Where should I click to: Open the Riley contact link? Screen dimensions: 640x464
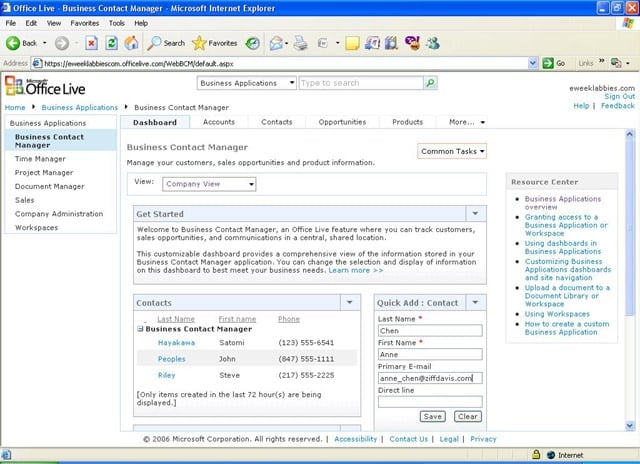pos(167,375)
